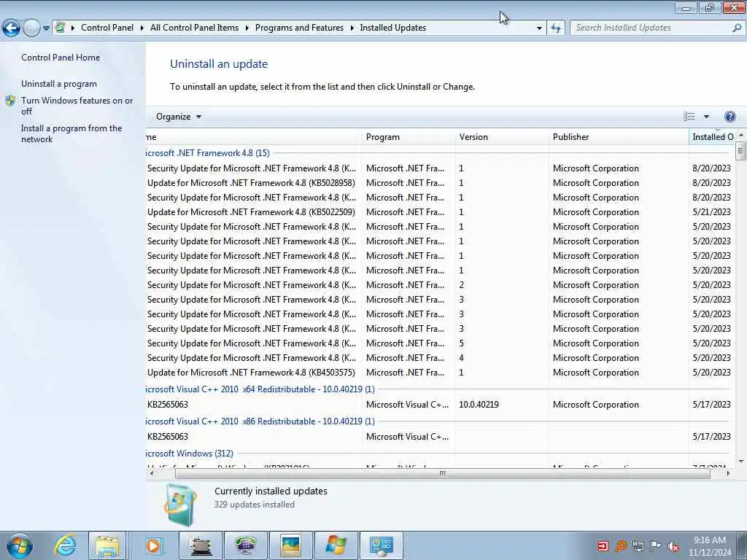Click the horizontal scrollbar right arrow

(728, 473)
